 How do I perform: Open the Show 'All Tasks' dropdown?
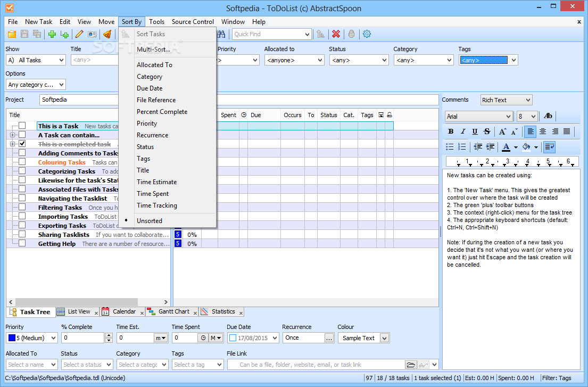click(x=36, y=60)
